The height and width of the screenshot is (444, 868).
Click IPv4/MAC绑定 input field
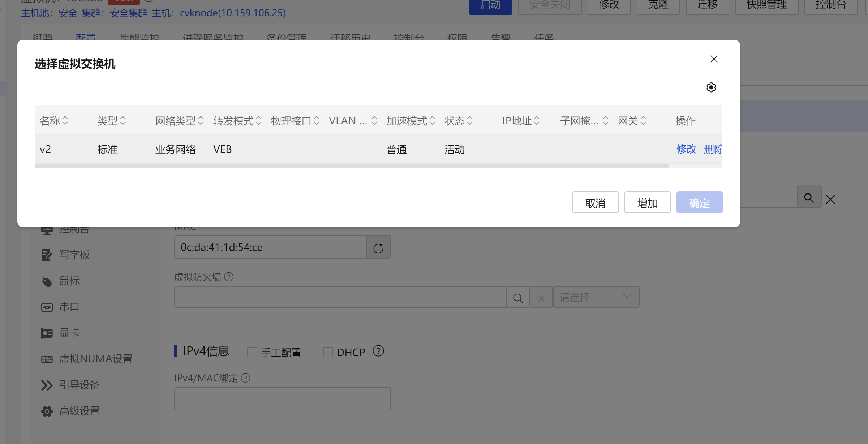[282, 399]
